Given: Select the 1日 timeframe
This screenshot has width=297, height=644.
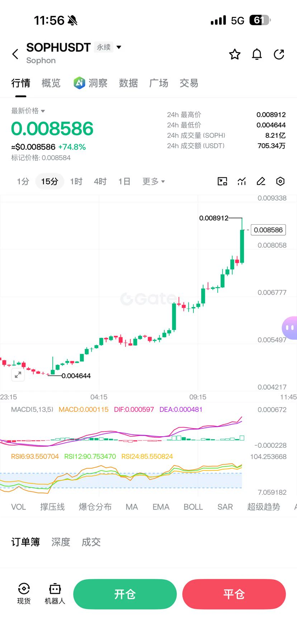Looking at the screenshot, I should [x=124, y=181].
